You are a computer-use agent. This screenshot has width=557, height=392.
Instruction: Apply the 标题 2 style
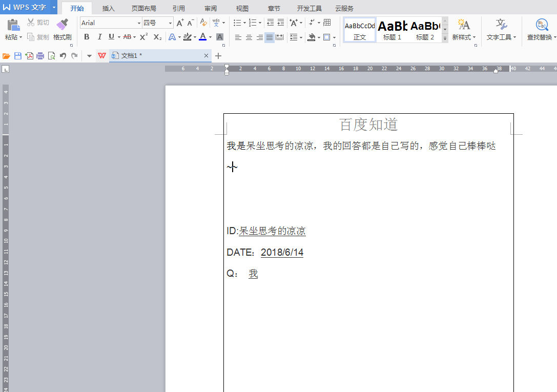[425, 30]
